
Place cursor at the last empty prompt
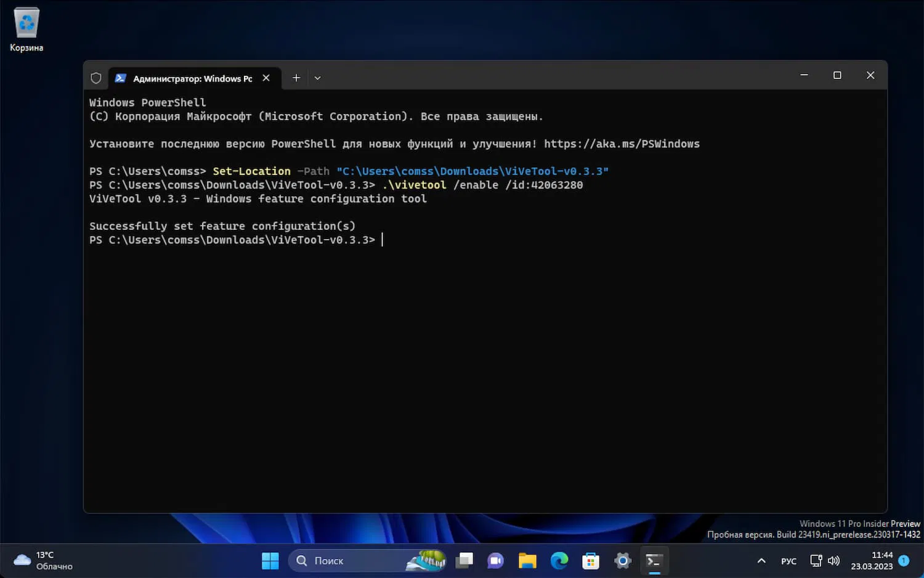[383, 240]
